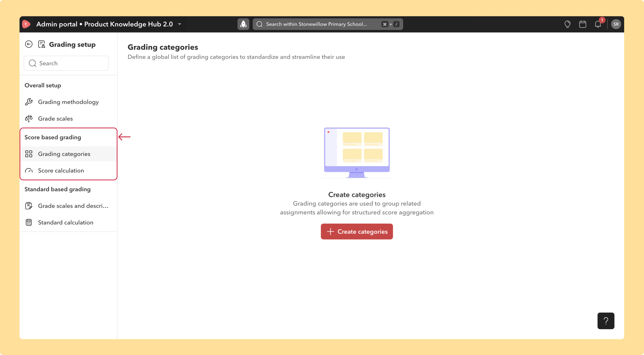Open the workspace switcher dropdown arrow
The image size is (644, 355).
click(179, 24)
